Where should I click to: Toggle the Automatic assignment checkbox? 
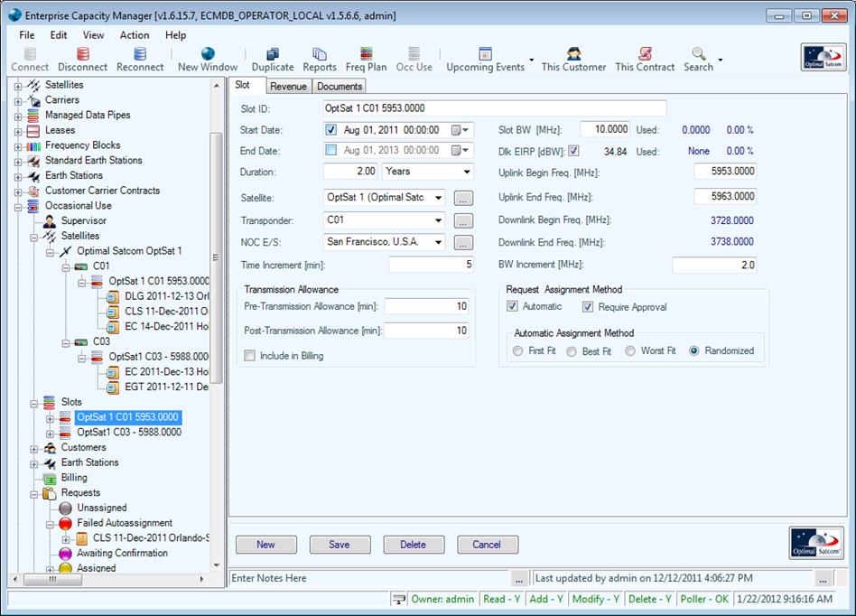[x=512, y=306]
